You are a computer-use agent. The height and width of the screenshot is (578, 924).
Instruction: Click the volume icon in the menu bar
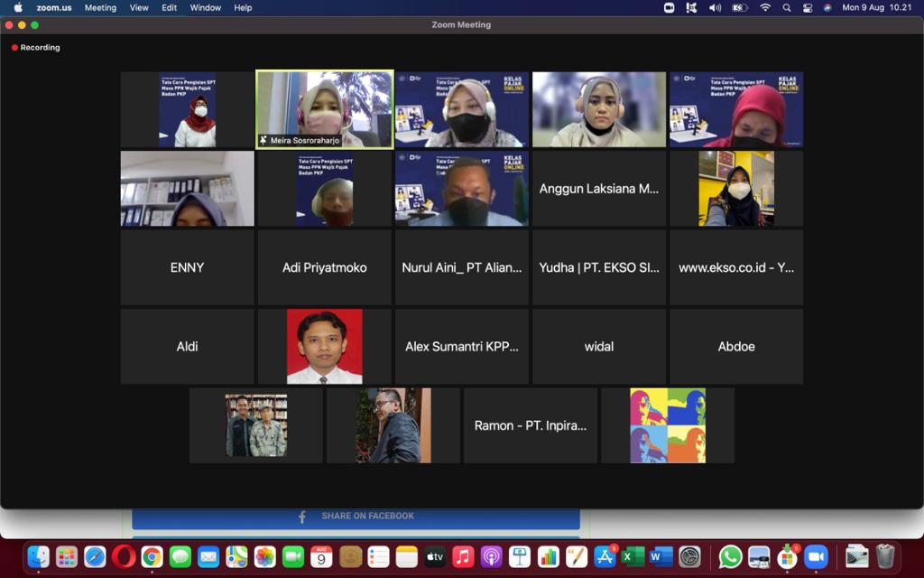[715, 7]
